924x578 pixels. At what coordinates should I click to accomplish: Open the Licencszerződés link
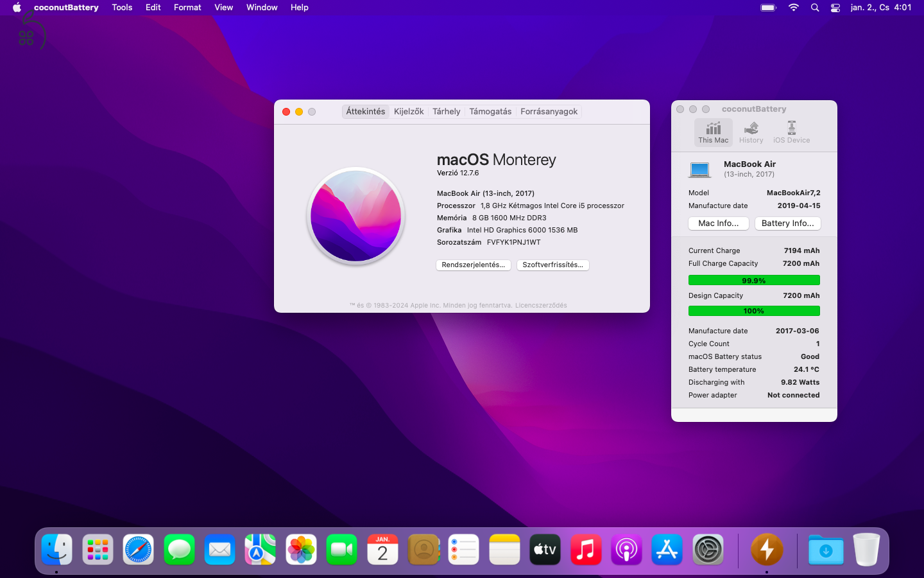click(541, 306)
